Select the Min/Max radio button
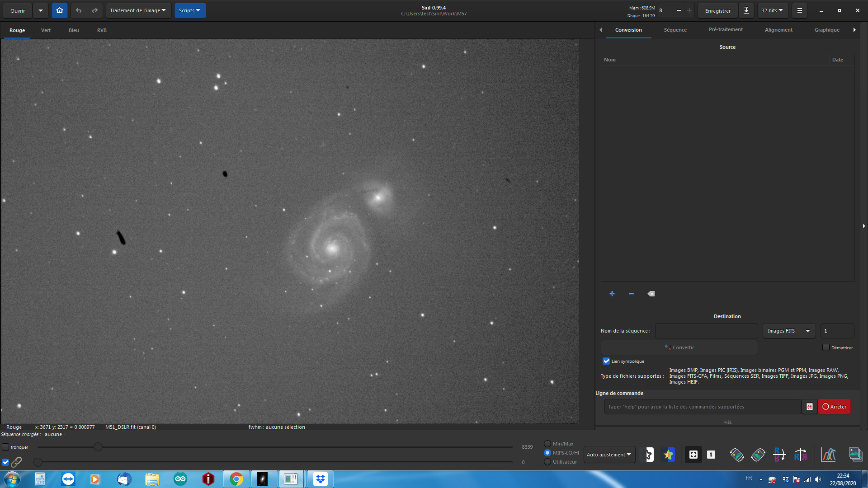Screen dimensions: 868x488 click(547, 444)
